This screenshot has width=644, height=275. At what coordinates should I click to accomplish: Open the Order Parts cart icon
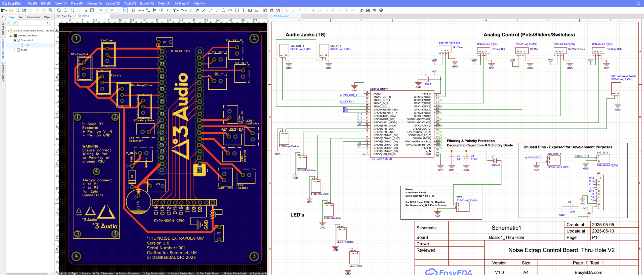[x=375, y=10]
